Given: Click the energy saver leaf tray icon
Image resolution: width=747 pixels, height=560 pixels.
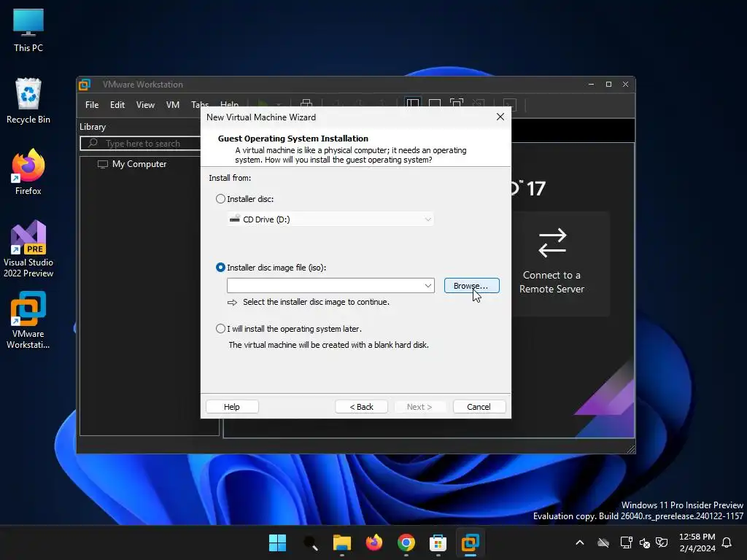Looking at the screenshot, I should click(x=662, y=542).
